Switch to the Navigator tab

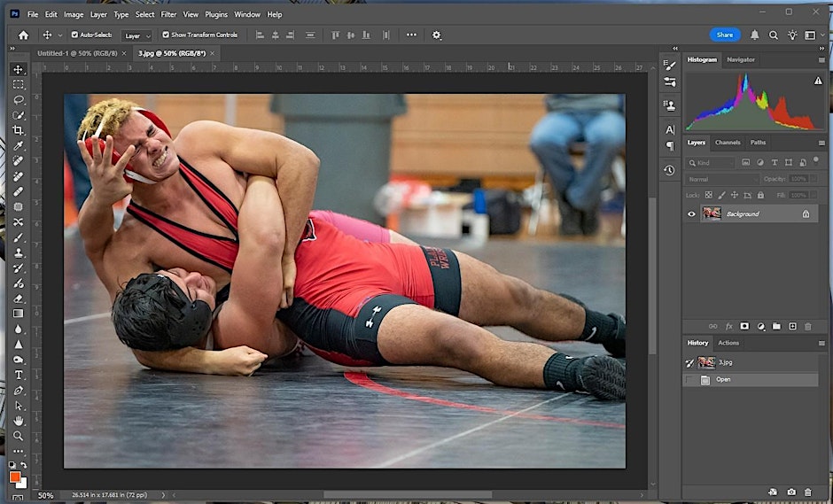tap(741, 59)
